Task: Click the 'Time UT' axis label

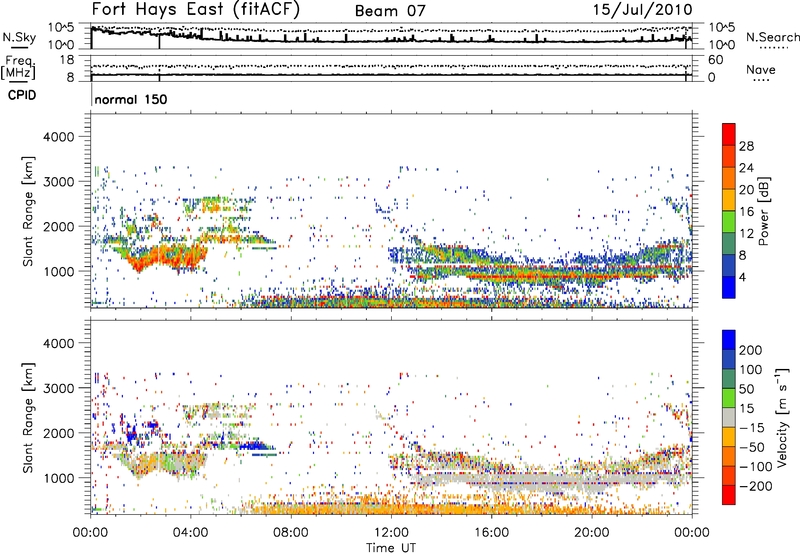Action: coord(391,548)
